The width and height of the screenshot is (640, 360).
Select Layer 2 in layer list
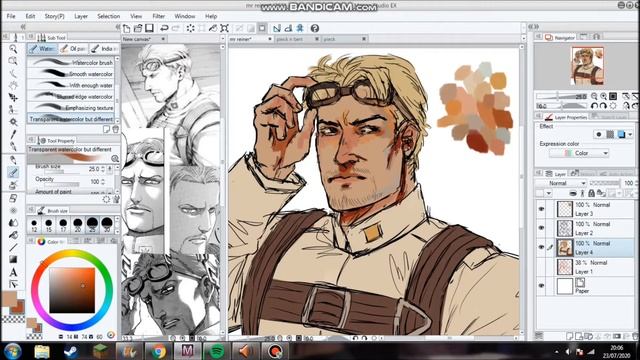click(585, 228)
